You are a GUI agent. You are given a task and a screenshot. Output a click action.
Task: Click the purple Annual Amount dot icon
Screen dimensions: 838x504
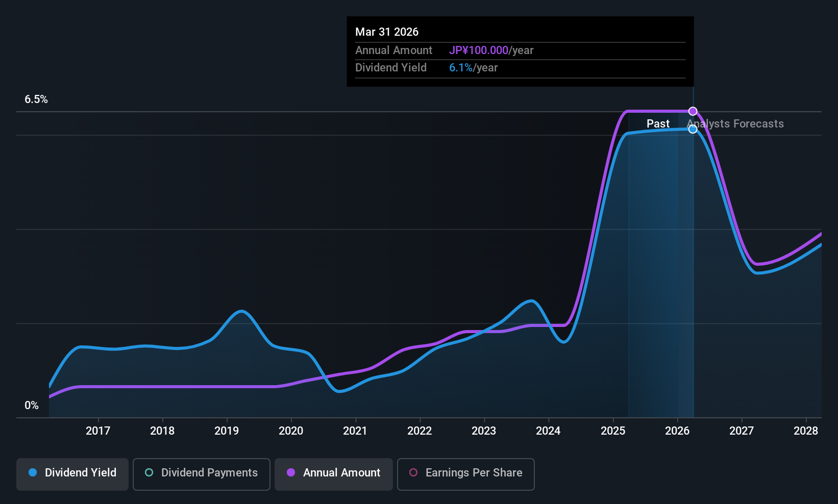(x=290, y=473)
